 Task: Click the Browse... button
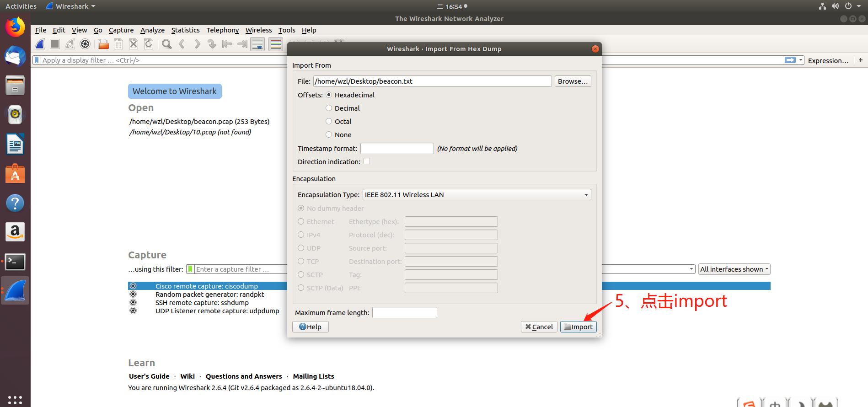[x=573, y=81]
